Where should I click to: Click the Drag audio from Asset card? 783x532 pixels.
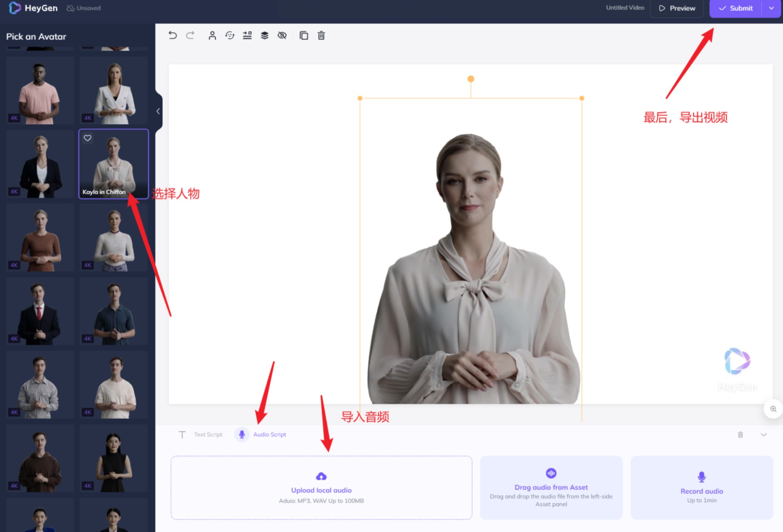coord(551,488)
